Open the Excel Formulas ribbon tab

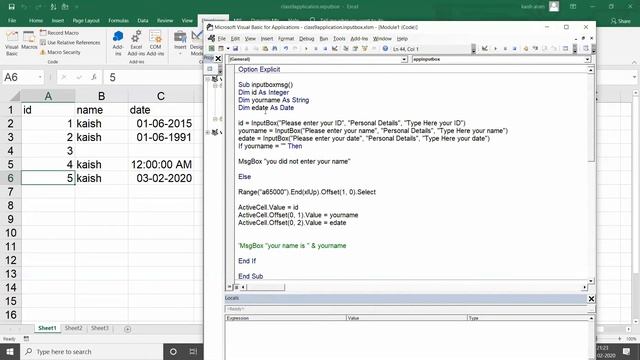point(118,20)
